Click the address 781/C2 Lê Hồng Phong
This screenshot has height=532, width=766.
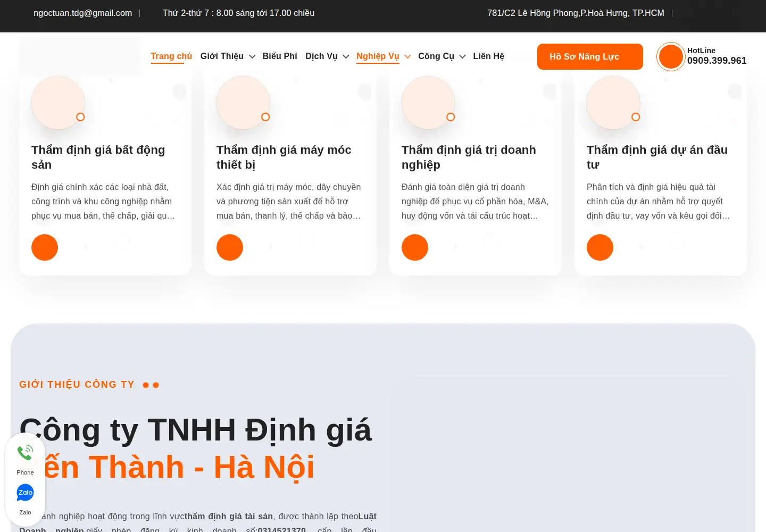(x=576, y=13)
